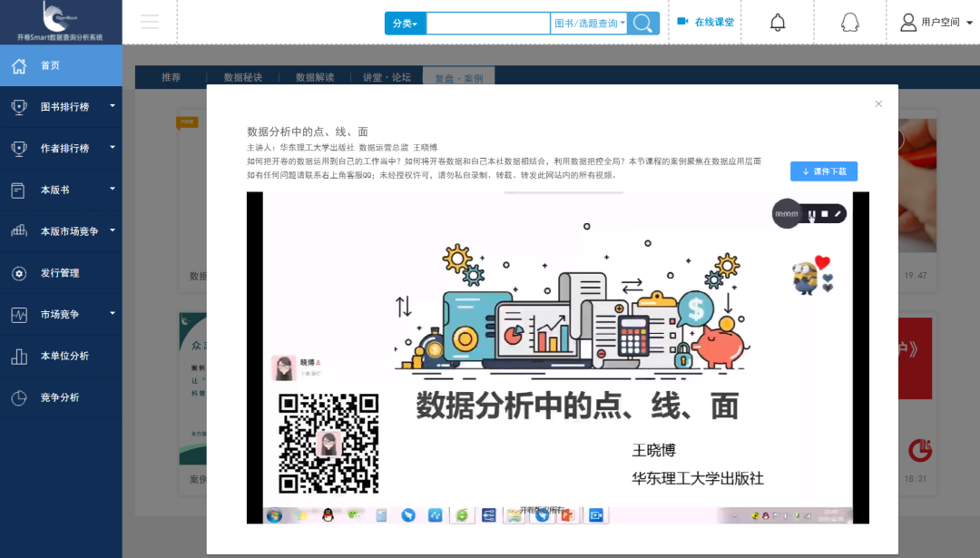
Task: Stop the recording with square button
Action: pos(824,214)
